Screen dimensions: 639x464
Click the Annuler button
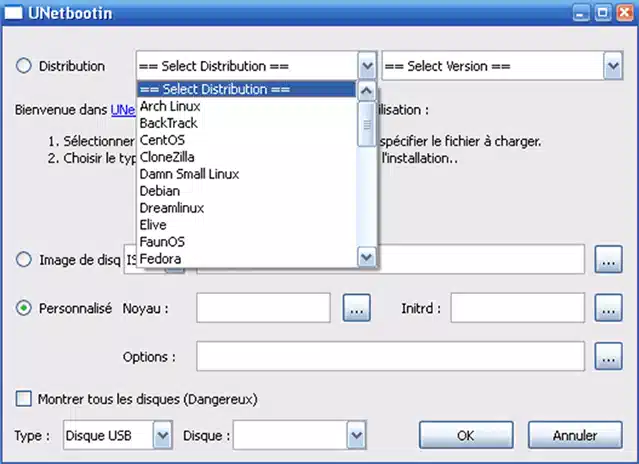click(575, 435)
